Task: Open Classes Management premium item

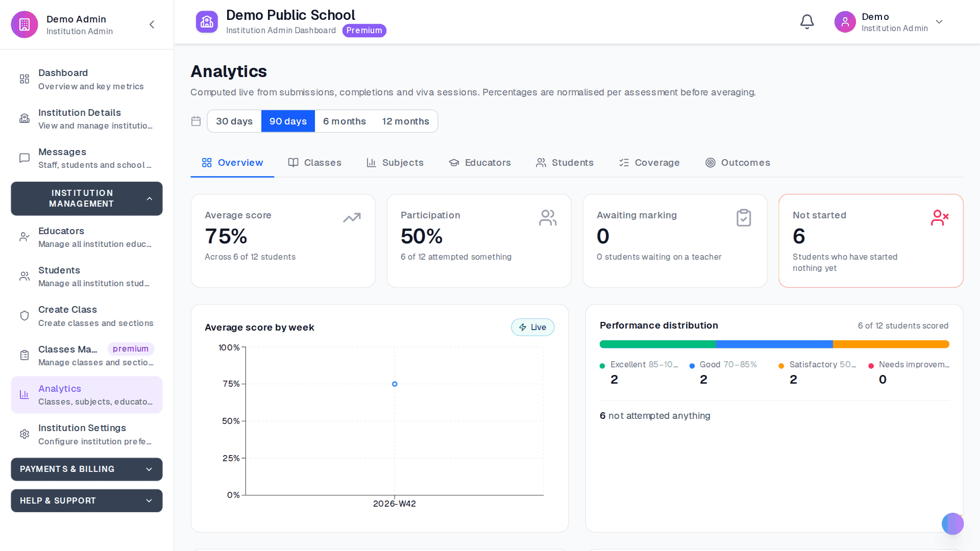Action: (87, 356)
